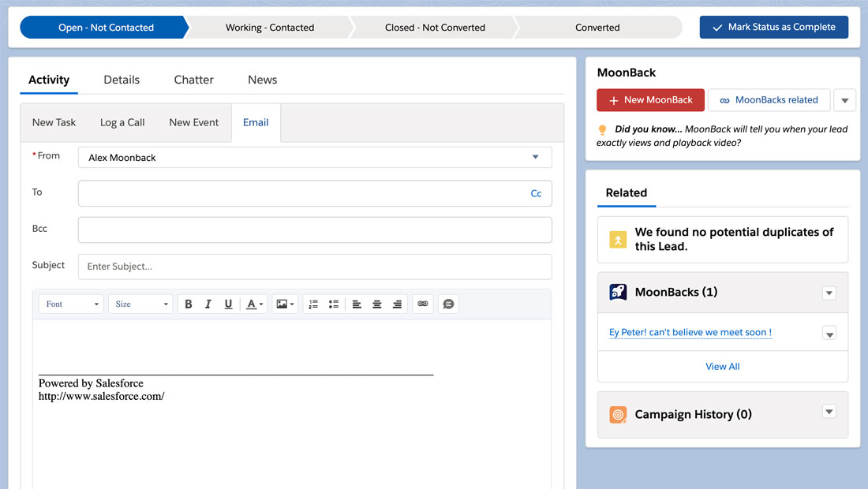Screen dimensions: 868x489
Task: Click the lightbulb tip icon
Action: 602,130
